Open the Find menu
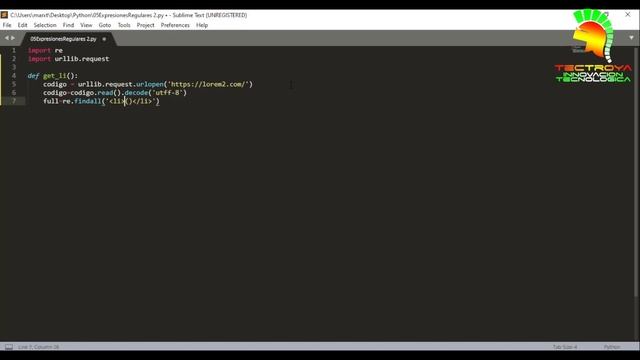 68,25
